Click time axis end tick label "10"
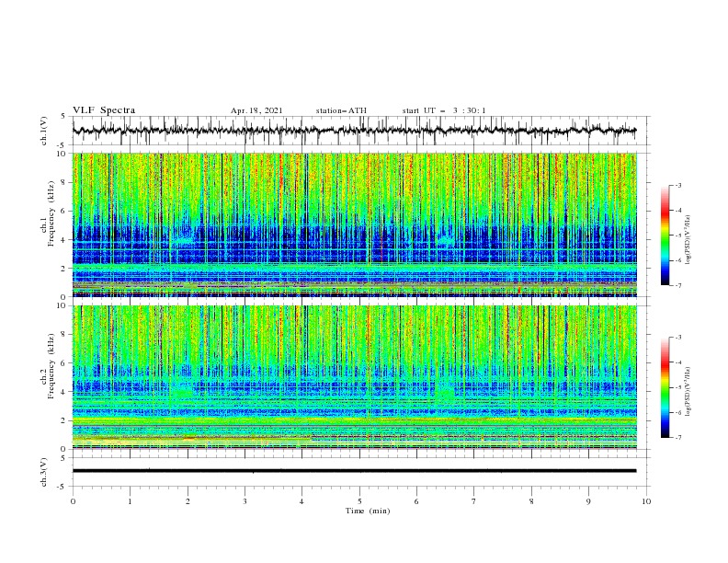Image resolution: width=728 pixels, height=563 pixels. click(646, 501)
